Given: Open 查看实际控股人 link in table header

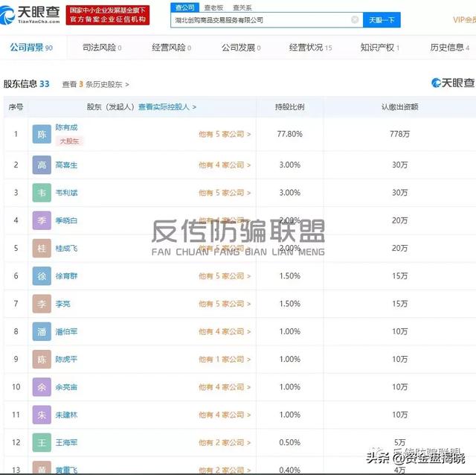Looking at the screenshot, I should point(167,107).
